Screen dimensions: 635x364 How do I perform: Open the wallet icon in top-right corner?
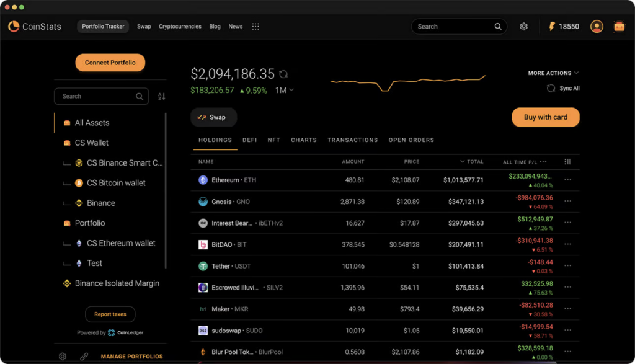click(x=619, y=27)
